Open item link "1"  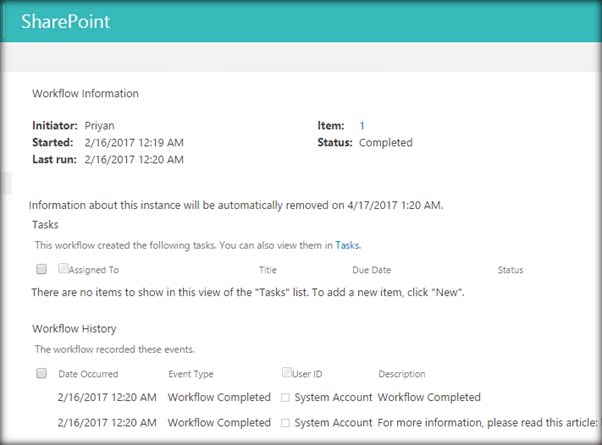coord(362,125)
